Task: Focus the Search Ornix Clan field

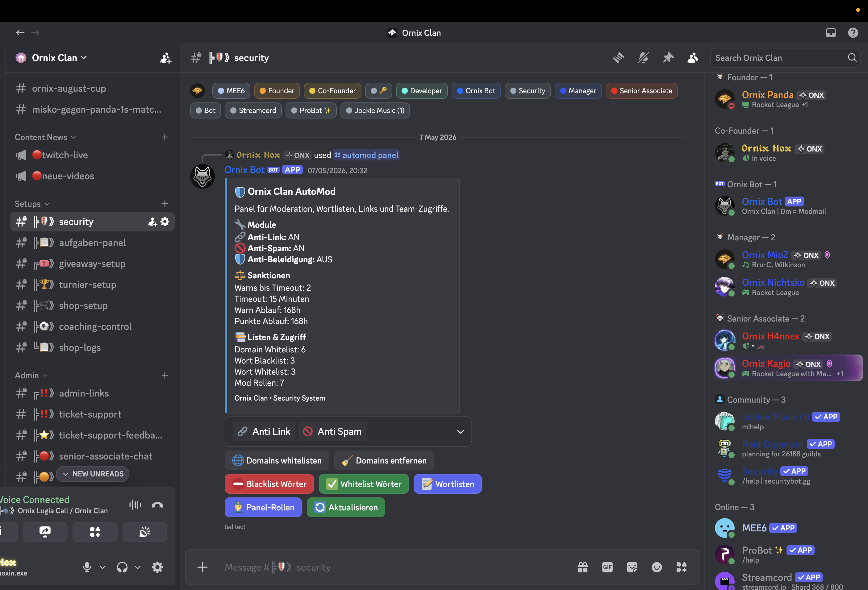Action: tap(784, 58)
